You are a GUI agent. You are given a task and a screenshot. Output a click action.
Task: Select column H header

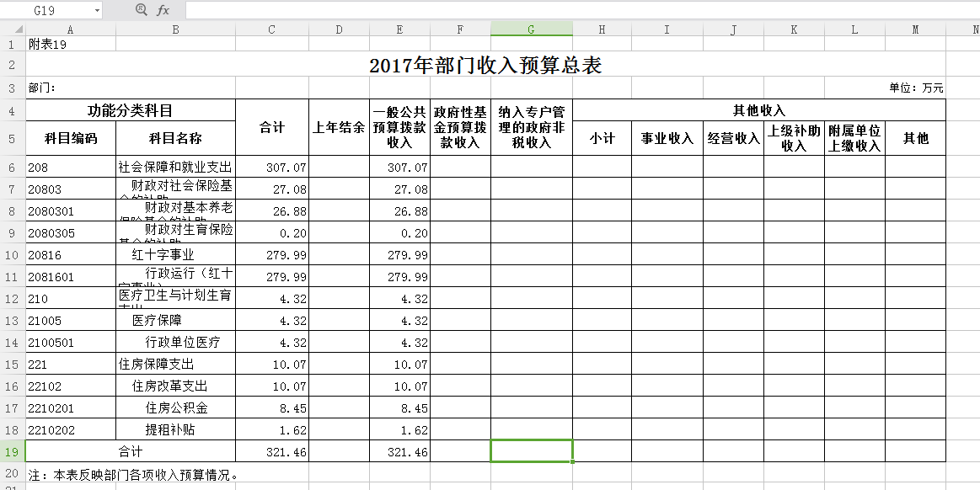602,29
